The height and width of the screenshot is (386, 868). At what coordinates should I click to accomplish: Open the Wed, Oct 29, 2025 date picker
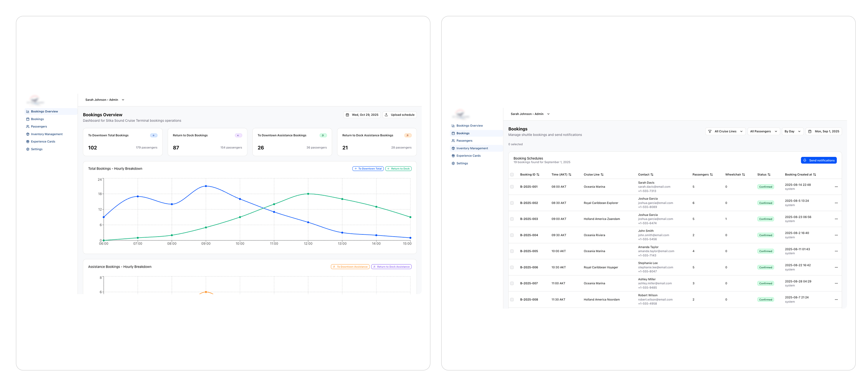[362, 115]
